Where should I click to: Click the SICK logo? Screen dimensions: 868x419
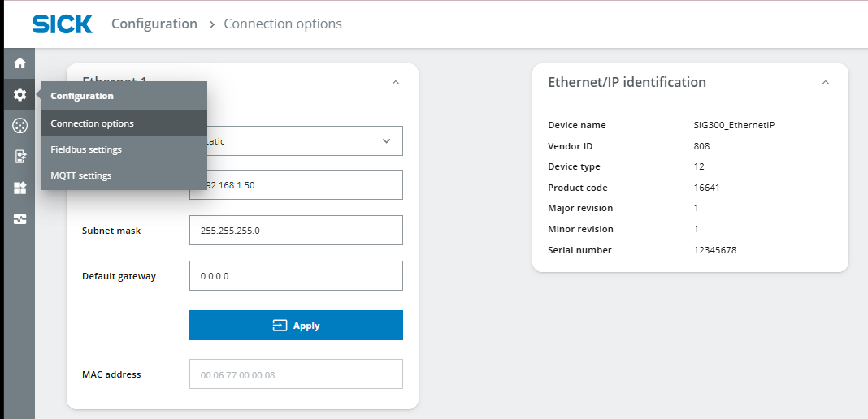(62, 24)
